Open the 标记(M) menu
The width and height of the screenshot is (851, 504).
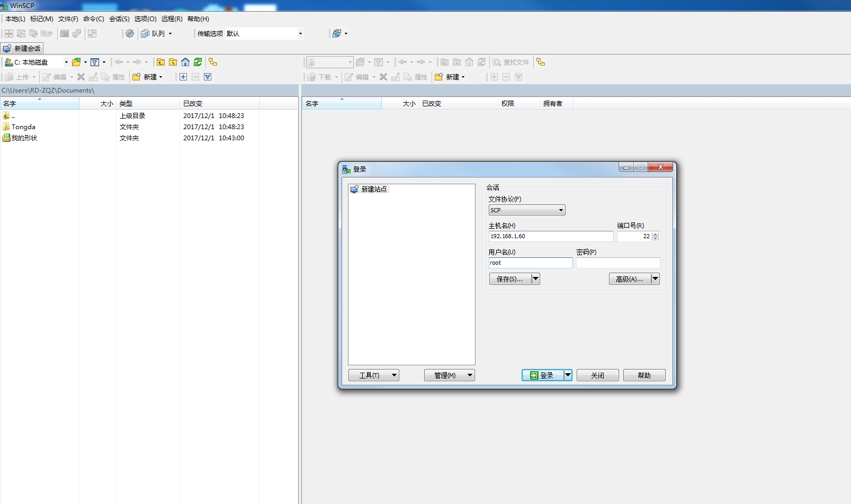coord(42,19)
